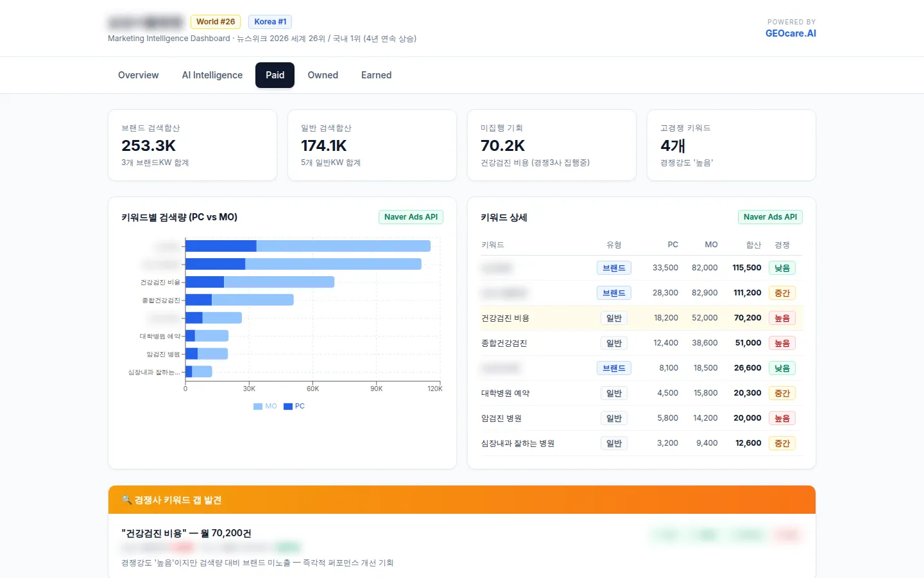The width and height of the screenshot is (924, 578).
Task: Select the 미집행 기회 70.2K card
Action: [552, 145]
